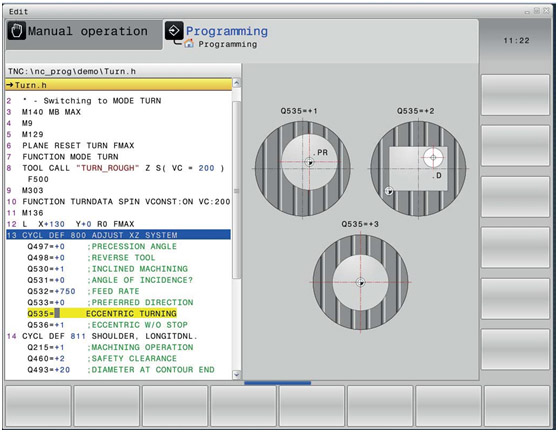Click the Q535 eccentric turning input field
Screen dimensions: 558x432
[x=57, y=314]
